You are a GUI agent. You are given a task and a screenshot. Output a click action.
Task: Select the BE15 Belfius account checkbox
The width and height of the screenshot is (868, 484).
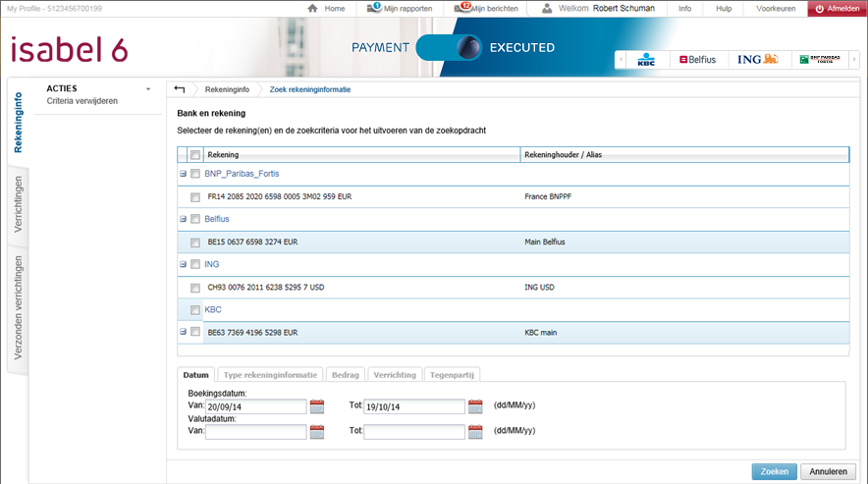coord(195,242)
